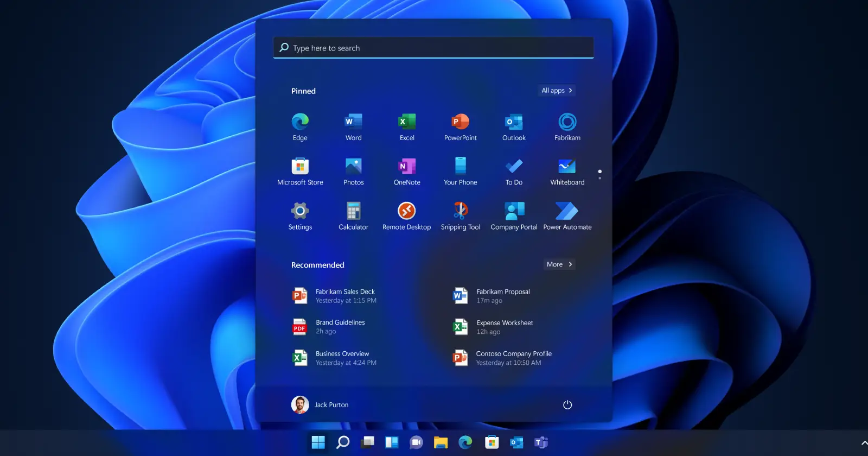Image resolution: width=868 pixels, height=456 pixels.
Task: Open Outlook from the taskbar
Action: coord(516,442)
